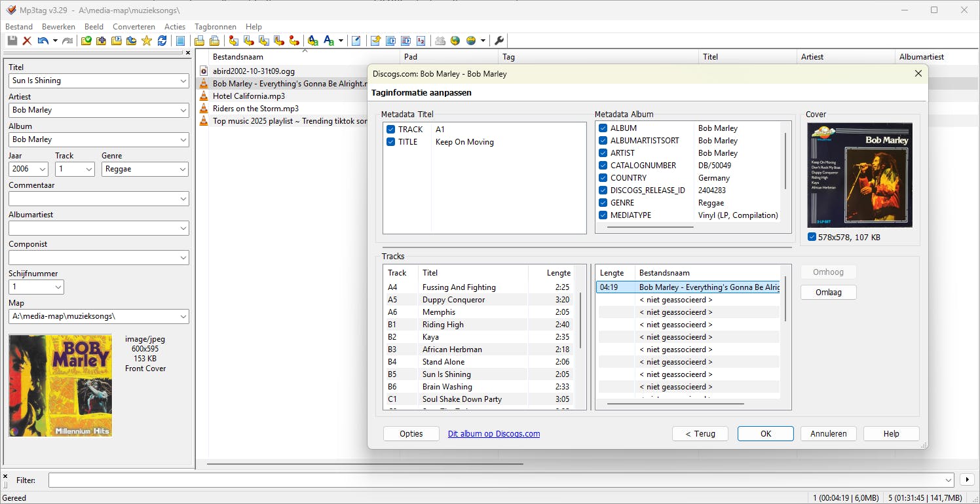
Task: Click the yellow star favorites icon
Action: 147,41
